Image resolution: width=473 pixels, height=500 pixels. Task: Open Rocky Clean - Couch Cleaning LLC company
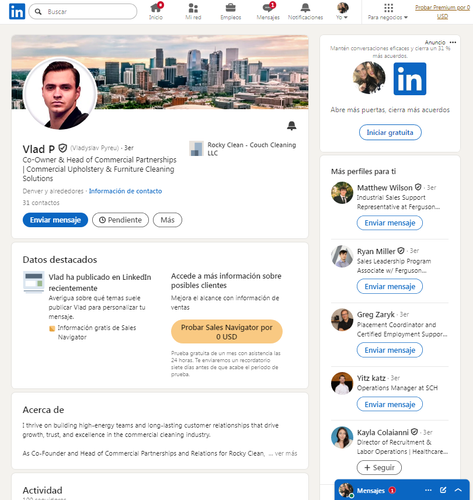(252, 149)
